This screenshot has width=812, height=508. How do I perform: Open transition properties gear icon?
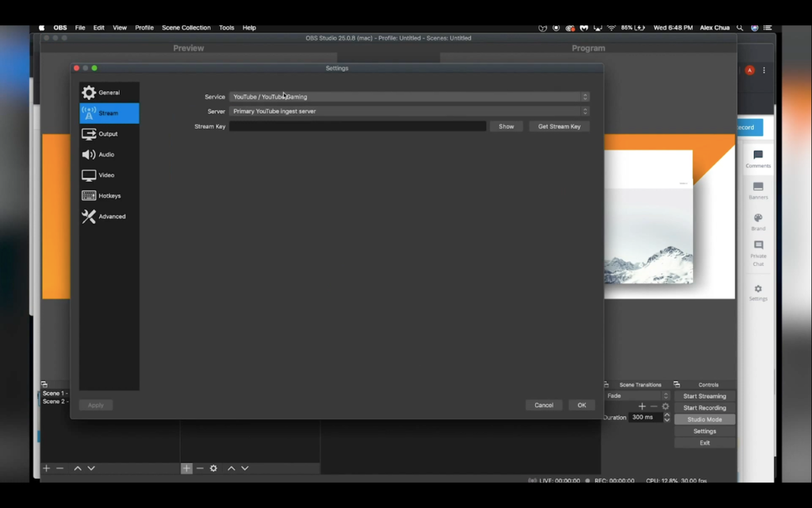665,406
